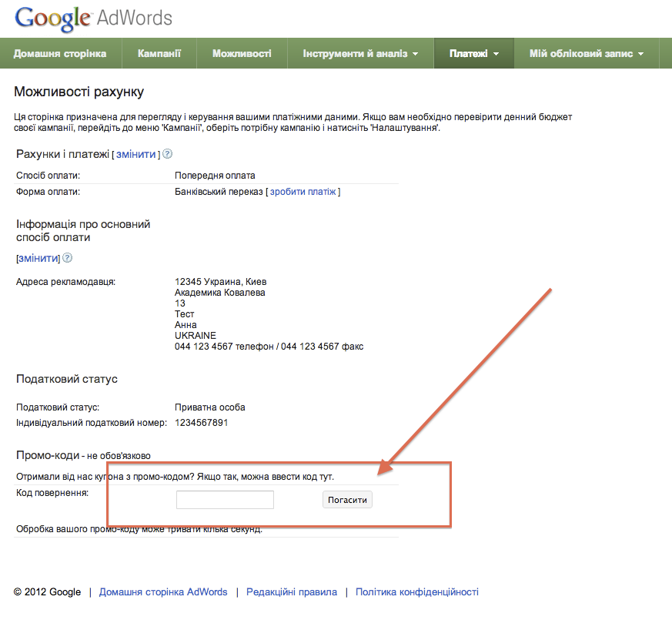Click змінити link under Інформація про основний спосіб оплати
Image resolution: width=672 pixels, height=630 pixels.
tap(38, 258)
